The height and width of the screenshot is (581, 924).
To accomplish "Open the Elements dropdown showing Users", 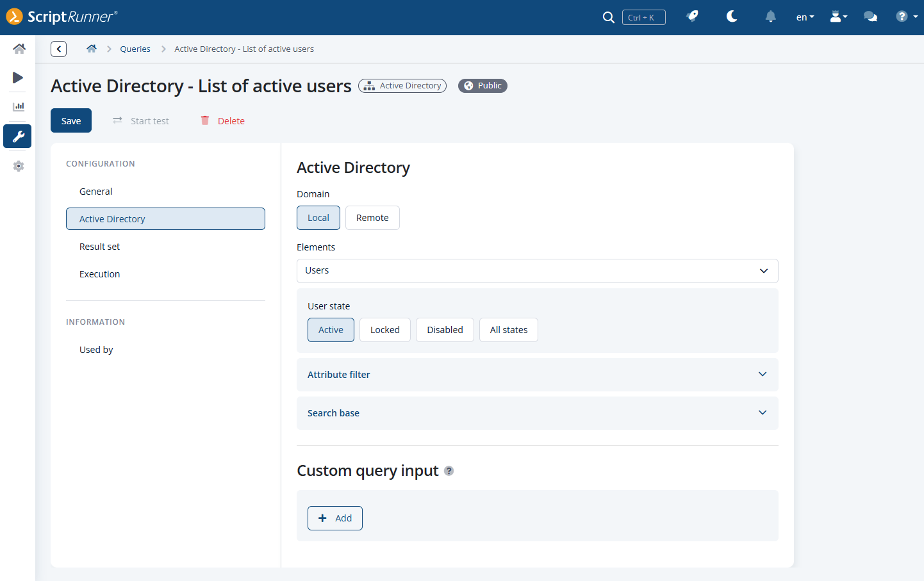I will click(537, 271).
